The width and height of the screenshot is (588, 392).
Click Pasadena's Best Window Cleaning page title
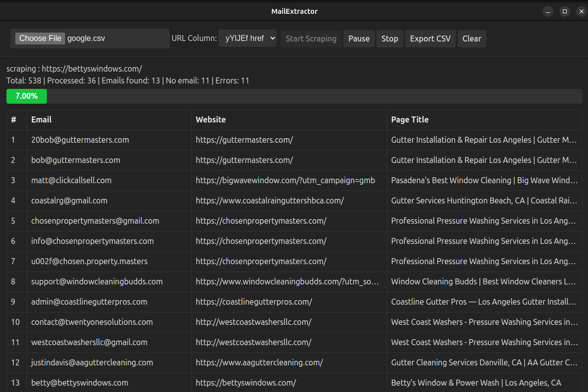click(484, 181)
